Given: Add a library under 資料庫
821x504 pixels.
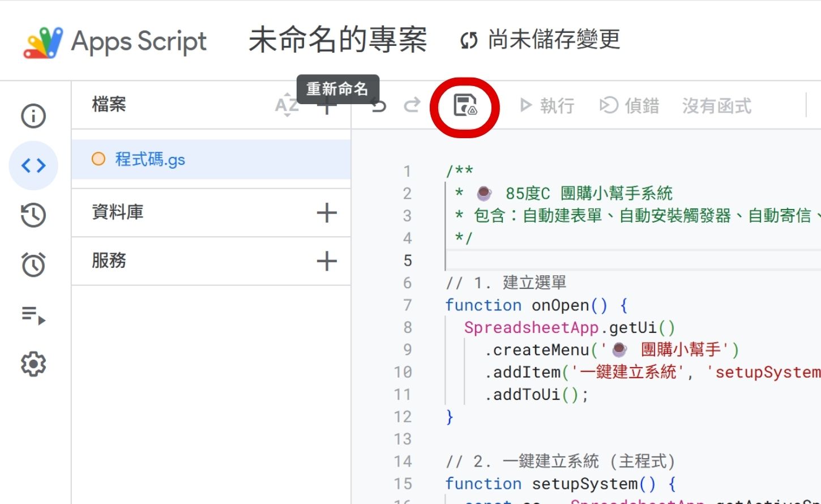Looking at the screenshot, I should (x=326, y=212).
